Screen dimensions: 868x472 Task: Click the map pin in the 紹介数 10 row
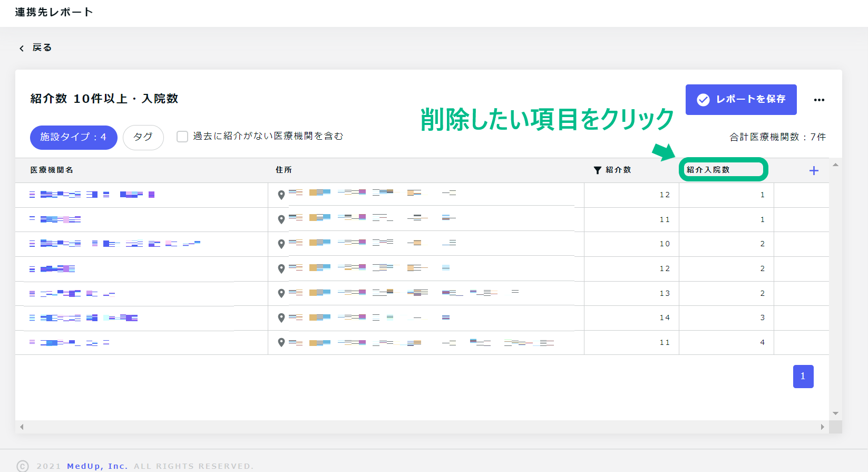(x=281, y=244)
